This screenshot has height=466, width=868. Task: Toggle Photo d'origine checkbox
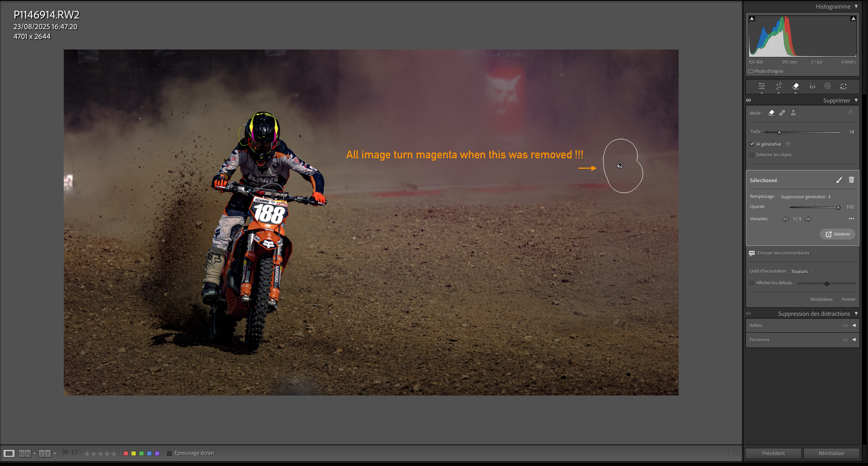coord(751,71)
